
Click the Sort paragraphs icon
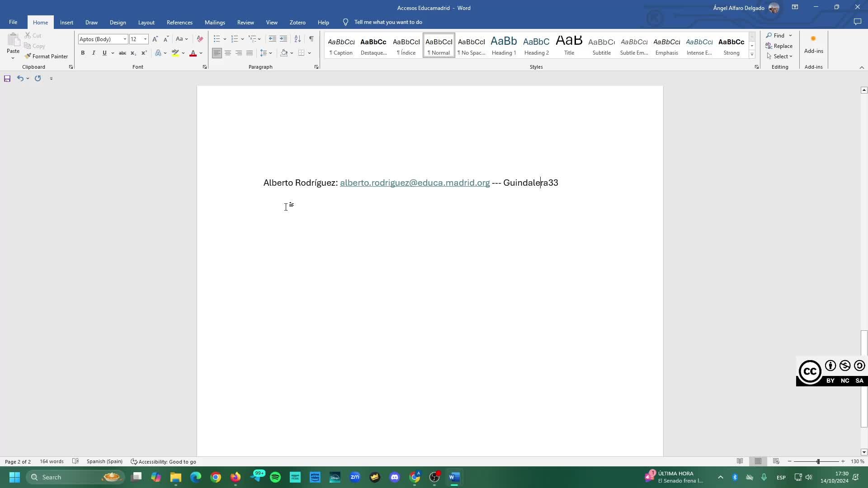pyautogui.click(x=297, y=39)
